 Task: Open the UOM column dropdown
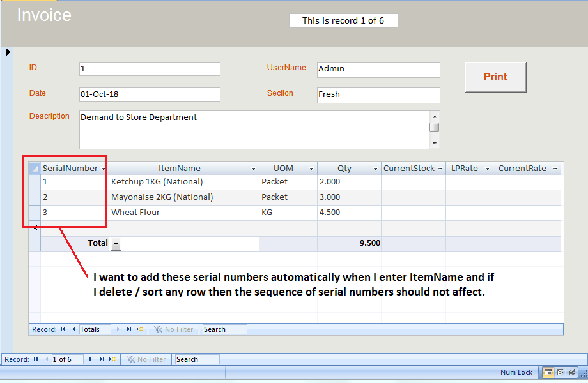point(311,168)
